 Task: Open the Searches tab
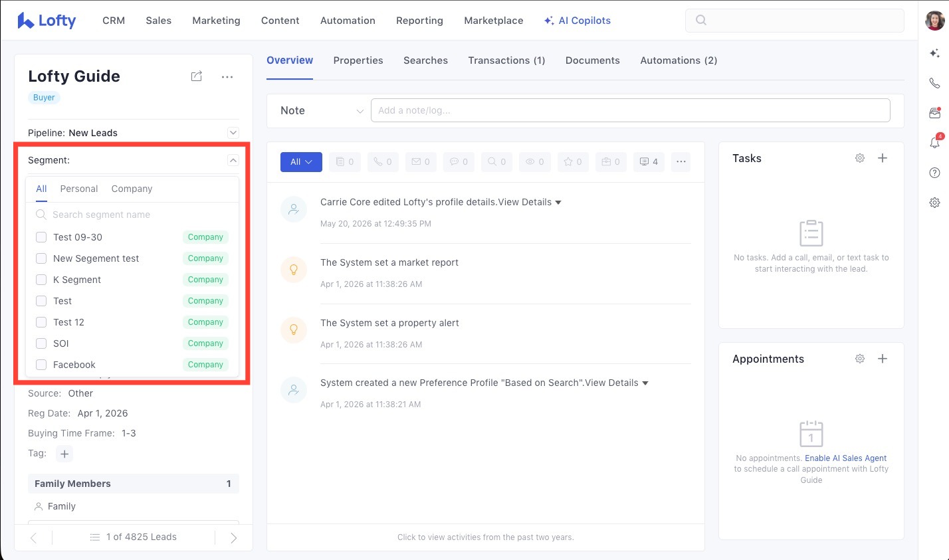425,60
